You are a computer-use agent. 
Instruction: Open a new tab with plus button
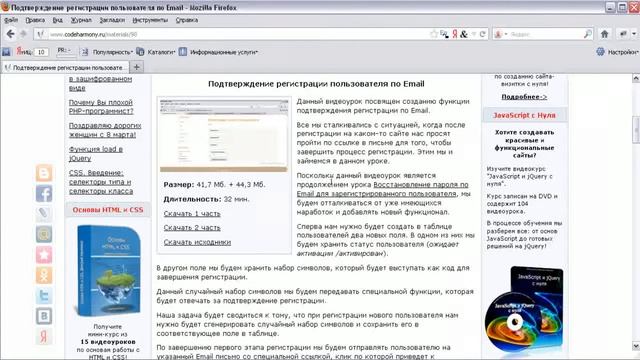point(137,67)
